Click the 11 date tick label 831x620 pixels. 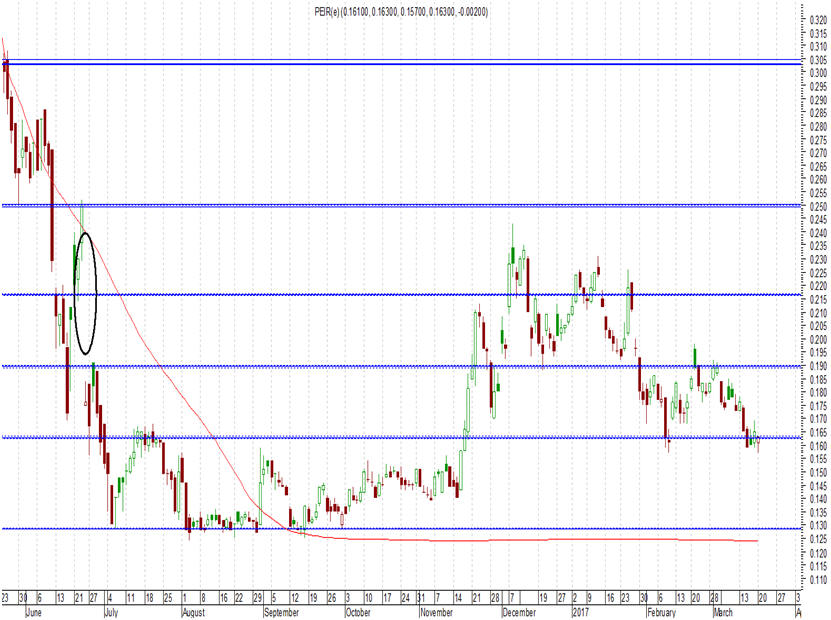(130, 598)
